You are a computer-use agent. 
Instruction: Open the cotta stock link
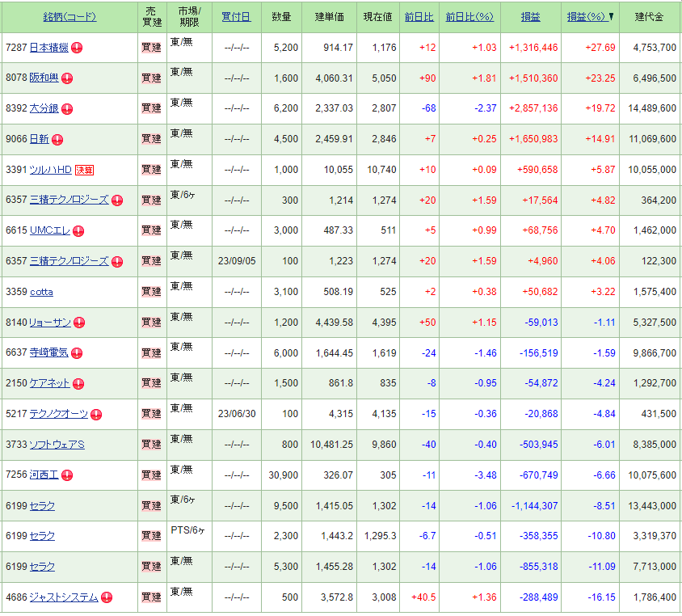point(41,292)
